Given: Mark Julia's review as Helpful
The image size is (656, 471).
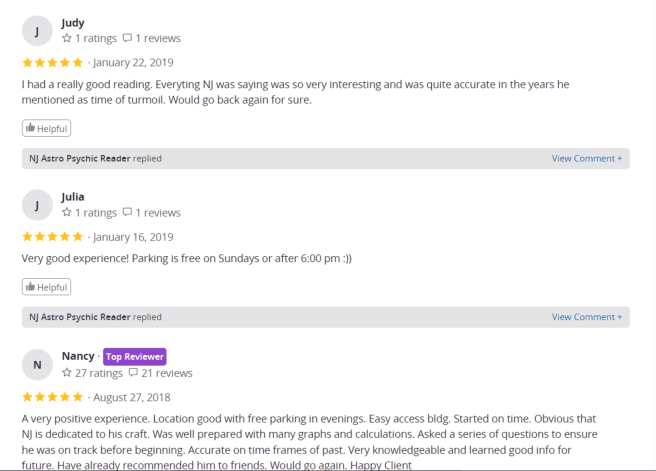Looking at the screenshot, I should coord(46,287).
